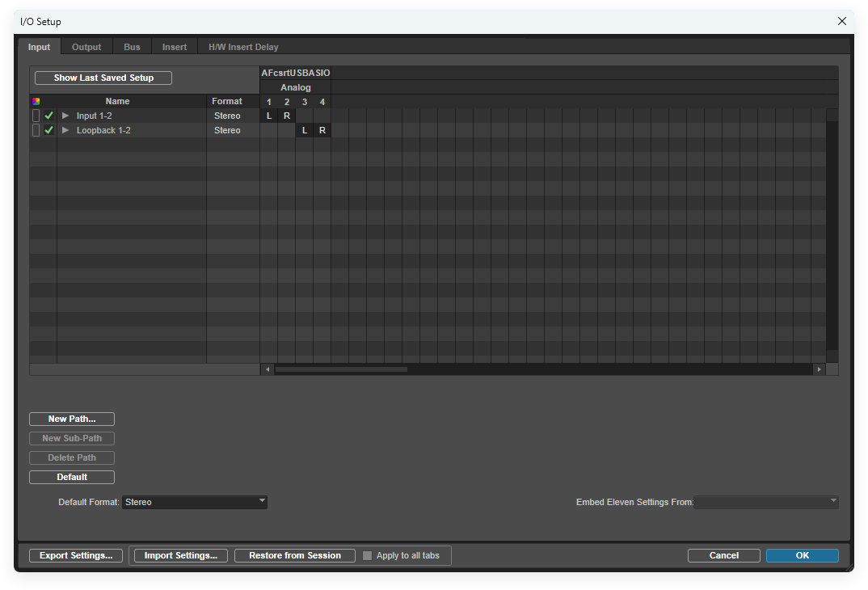Toggle active checkmark for Loopback 1-2
Screen dimensions: 868x590
48,130
